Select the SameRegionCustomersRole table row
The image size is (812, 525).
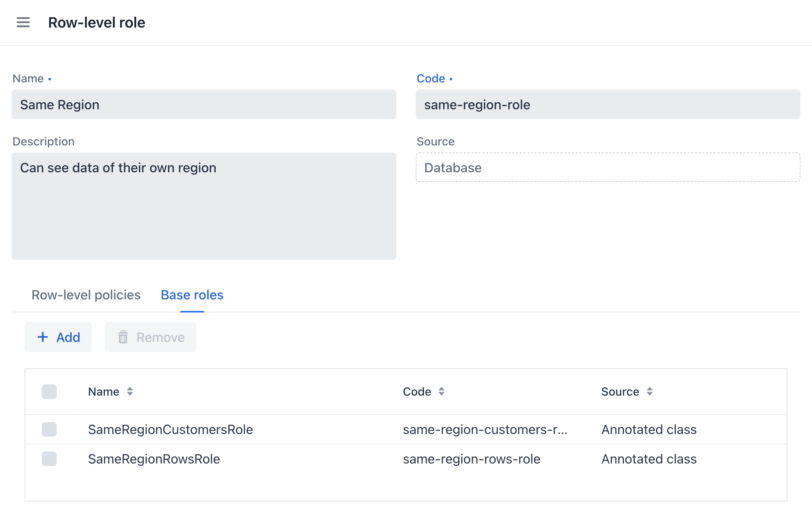(171, 430)
